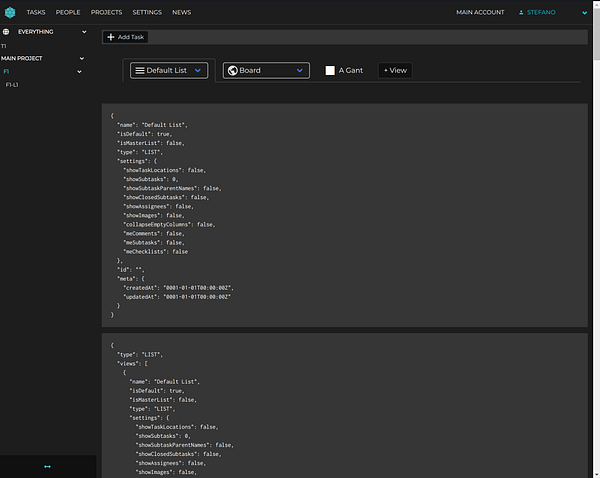
Task: Click the Add Task button
Action: (x=125, y=37)
